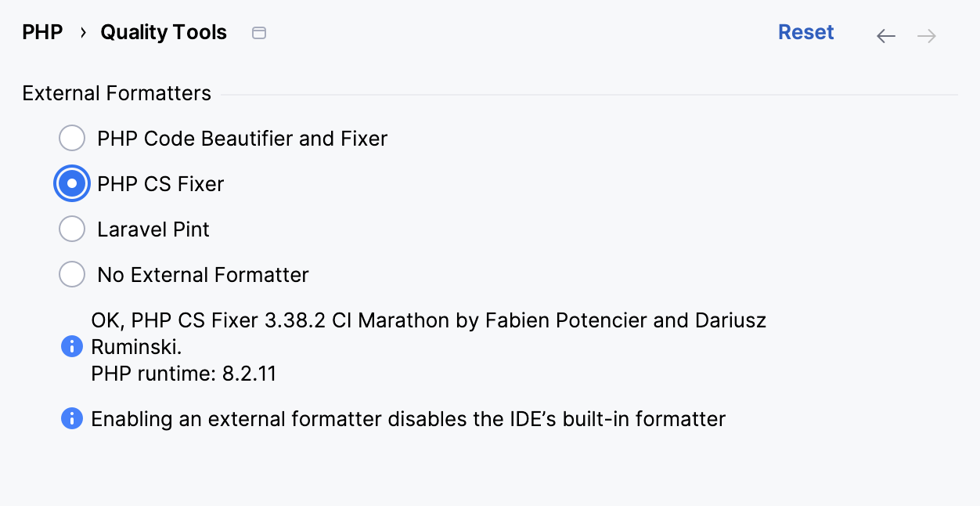Click the window icon beside the Quality Tools title
This screenshot has height=506, width=980.
coord(258,33)
